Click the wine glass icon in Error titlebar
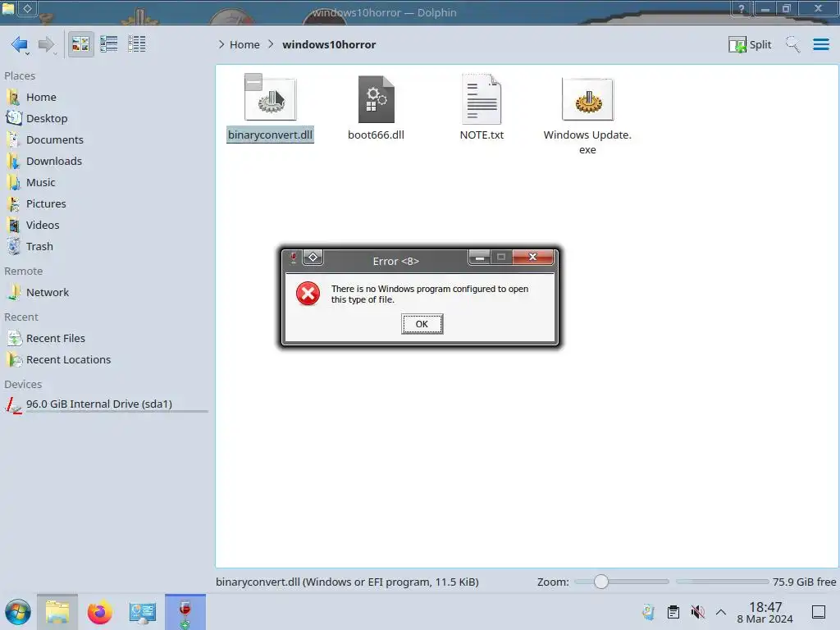 click(x=294, y=258)
